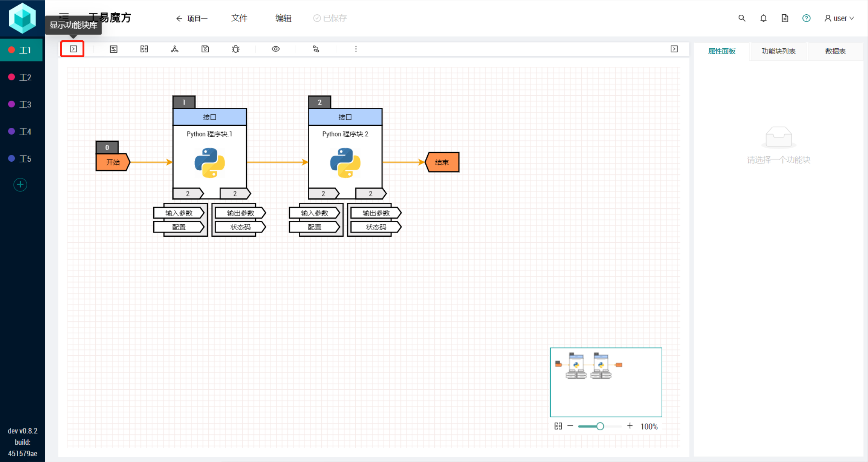Toggle the hamburger sidebar menu icon
Screen dimensions: 868x462
coord(64,17)
